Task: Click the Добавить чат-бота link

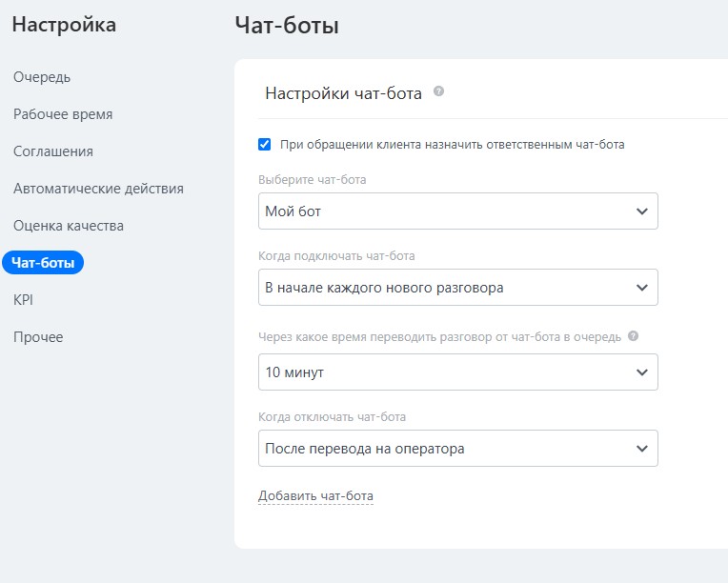Action: (x=315, y=495)
